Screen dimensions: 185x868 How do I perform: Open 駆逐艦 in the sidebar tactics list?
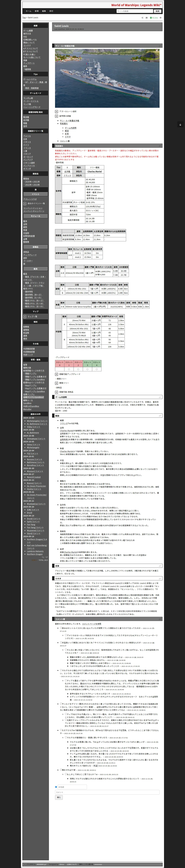tap(26, 117)
